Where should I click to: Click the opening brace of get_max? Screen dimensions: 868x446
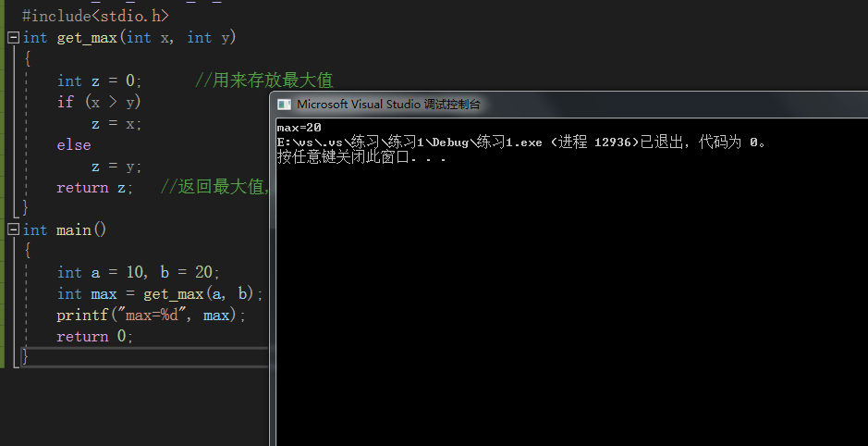pyautogui.click(x=27, y=58)
